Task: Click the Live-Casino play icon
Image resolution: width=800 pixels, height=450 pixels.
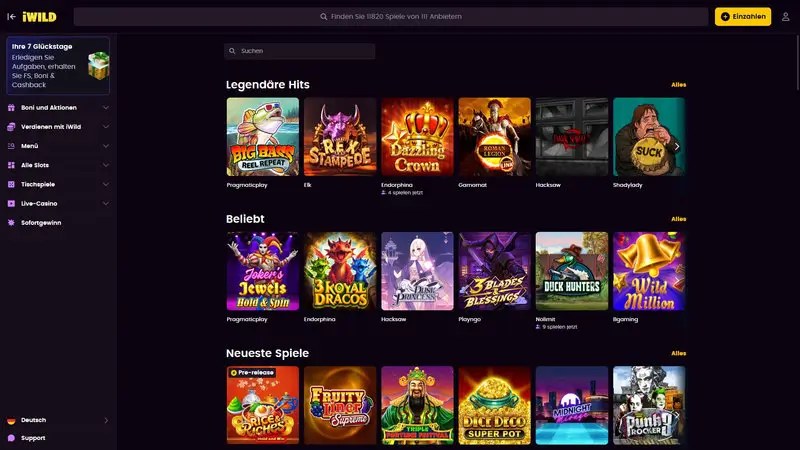Action: click(x=11, y=204)
